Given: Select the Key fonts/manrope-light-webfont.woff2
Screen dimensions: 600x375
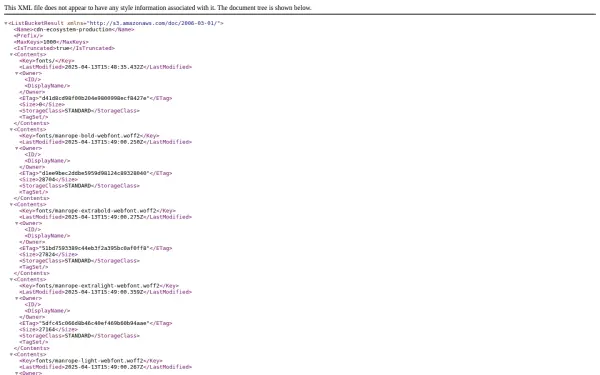Looking at the screenshot, I should pos(91,361).
